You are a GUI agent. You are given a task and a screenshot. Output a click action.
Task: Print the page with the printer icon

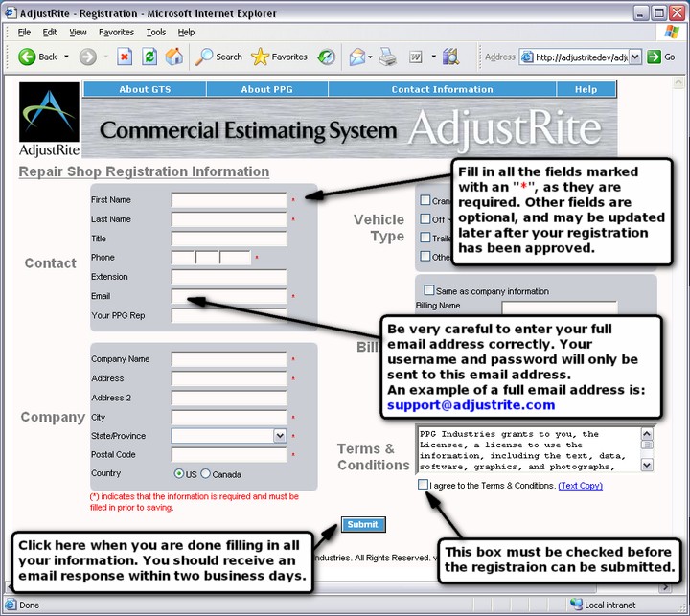pos(388,57)
